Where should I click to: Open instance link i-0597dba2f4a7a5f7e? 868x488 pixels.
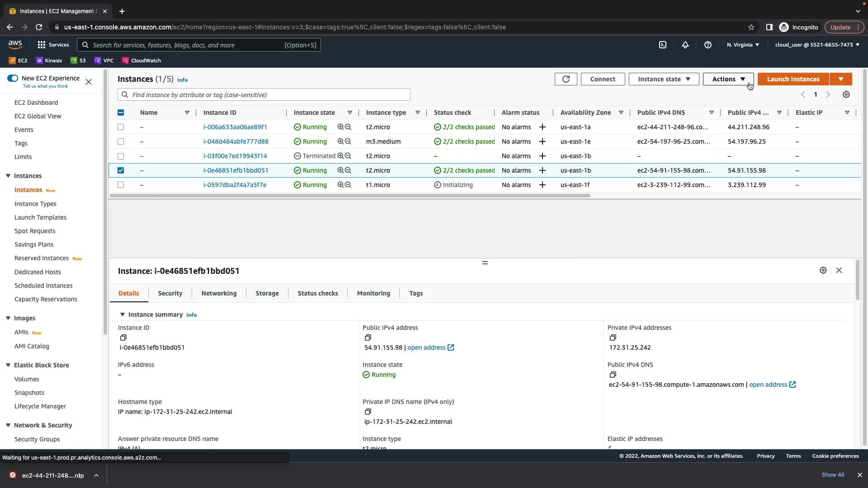point(235,185)
